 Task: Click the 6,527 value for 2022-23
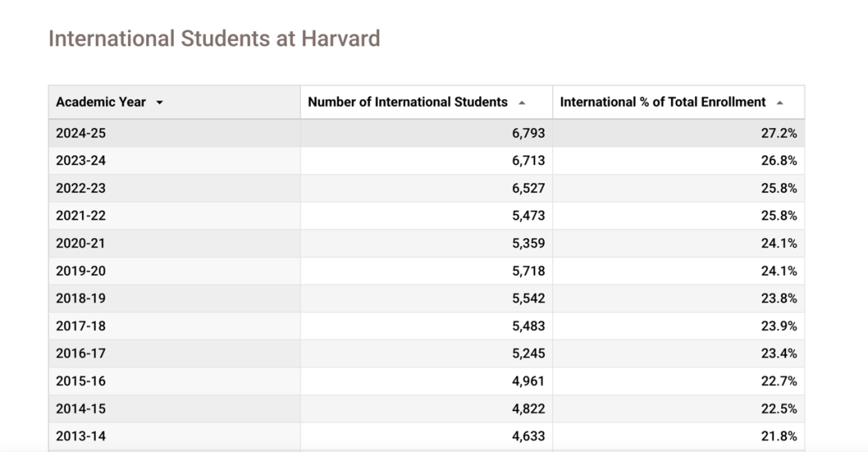pos(528,188)
